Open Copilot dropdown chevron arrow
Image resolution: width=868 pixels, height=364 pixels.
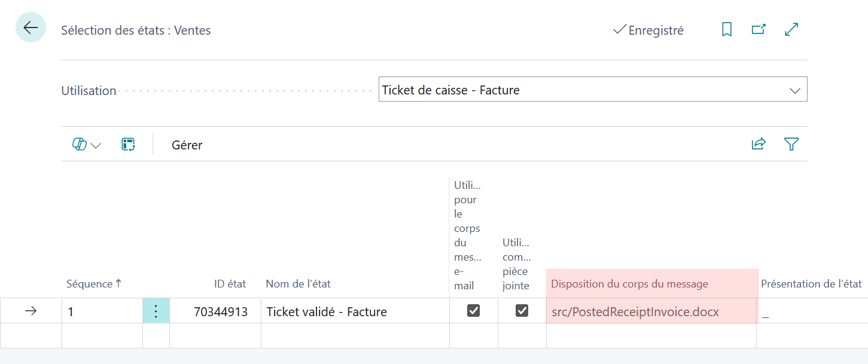pyautogui.click(x=96, y=145)
